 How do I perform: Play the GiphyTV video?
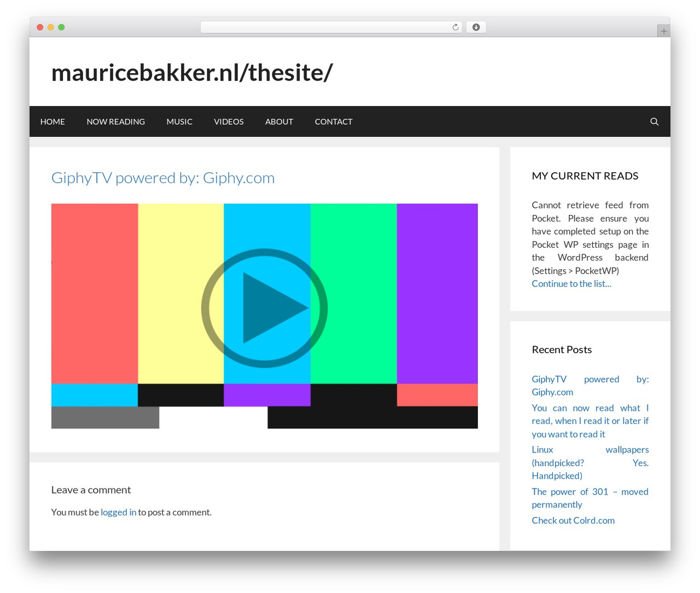click(x=265, y=308)
